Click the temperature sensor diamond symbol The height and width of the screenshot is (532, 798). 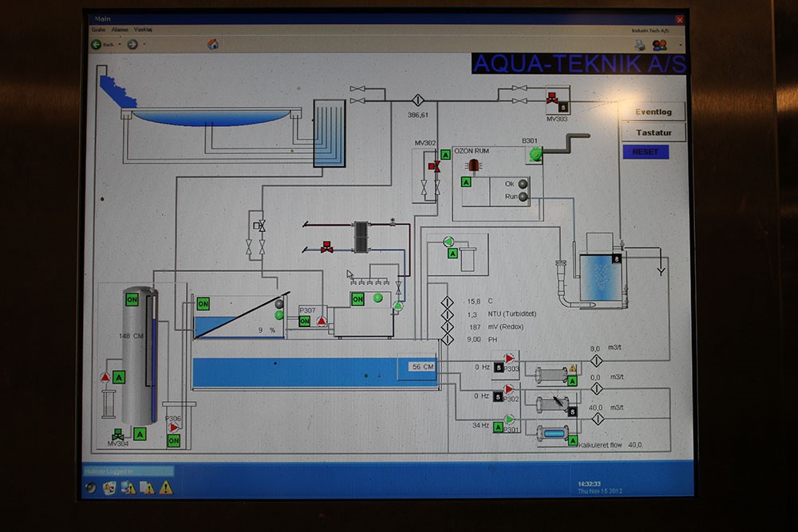pyautogui.click(x=447, y=302)
